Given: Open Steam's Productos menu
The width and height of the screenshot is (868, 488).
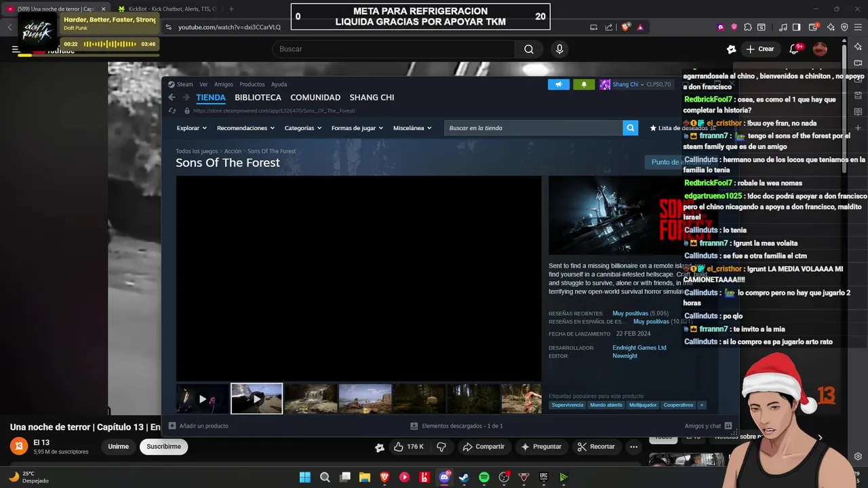Looking at the screenshot, I should (x=252, y=85).
